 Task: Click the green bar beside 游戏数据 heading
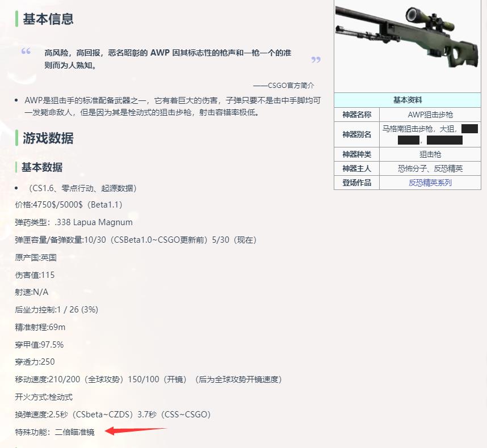tap(16, 138)
